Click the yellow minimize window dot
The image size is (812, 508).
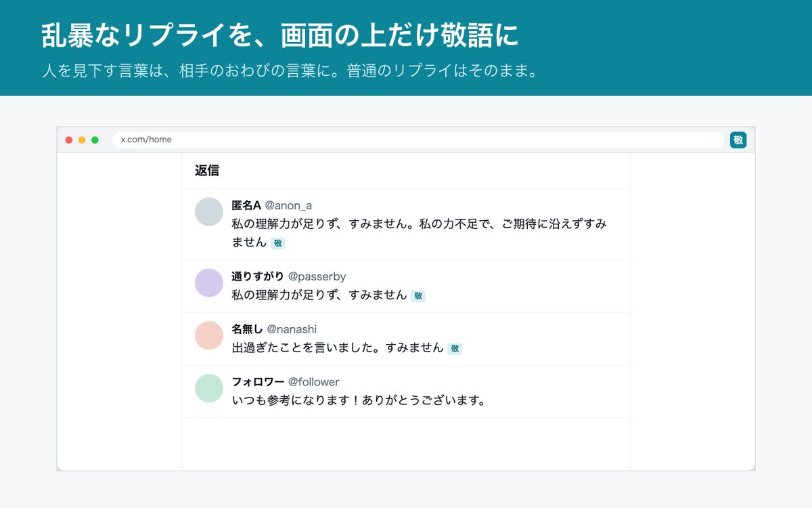click(82, 140)
